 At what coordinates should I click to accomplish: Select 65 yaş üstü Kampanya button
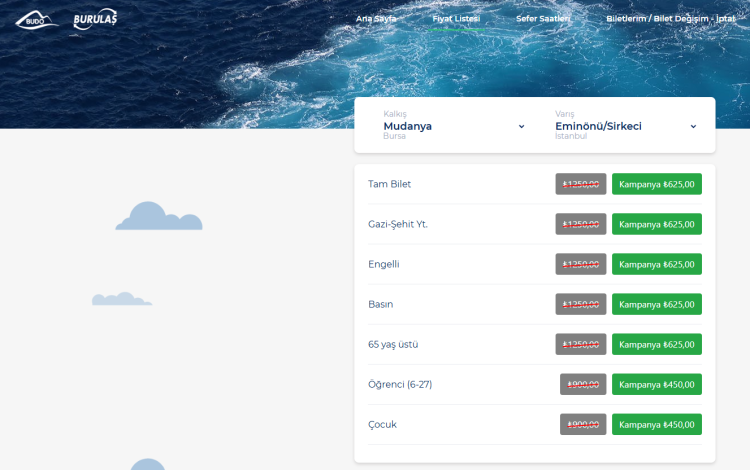pyautogui.click(x=656, y=344)
